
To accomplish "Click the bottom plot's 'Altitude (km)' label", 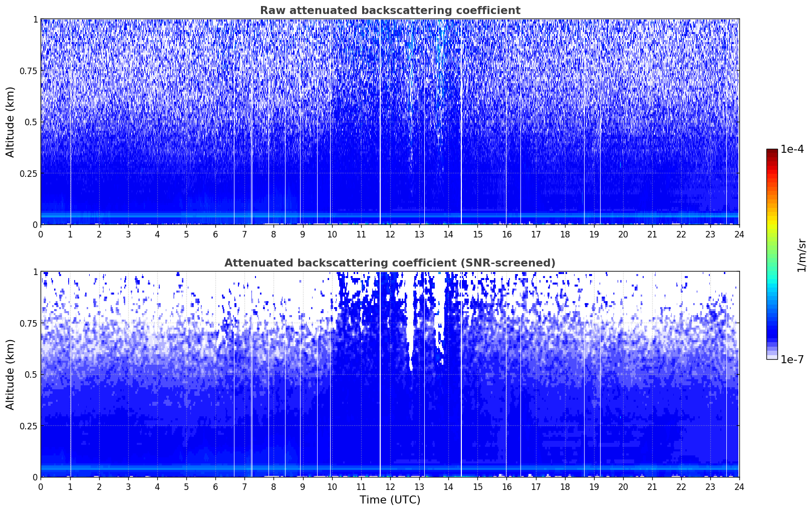I will pyautogui.click(x=11, y=374).
